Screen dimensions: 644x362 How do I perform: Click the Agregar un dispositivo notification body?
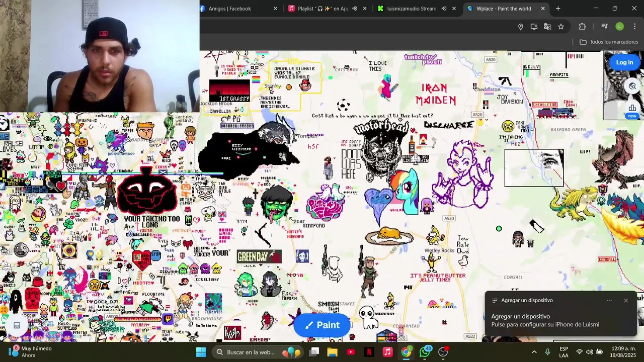click(545, 320)
